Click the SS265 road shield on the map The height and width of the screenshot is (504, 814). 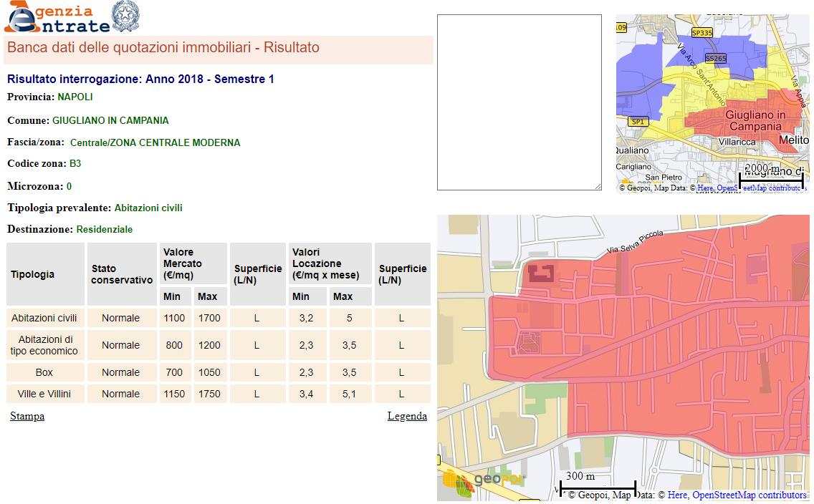(x=715, y=58)
